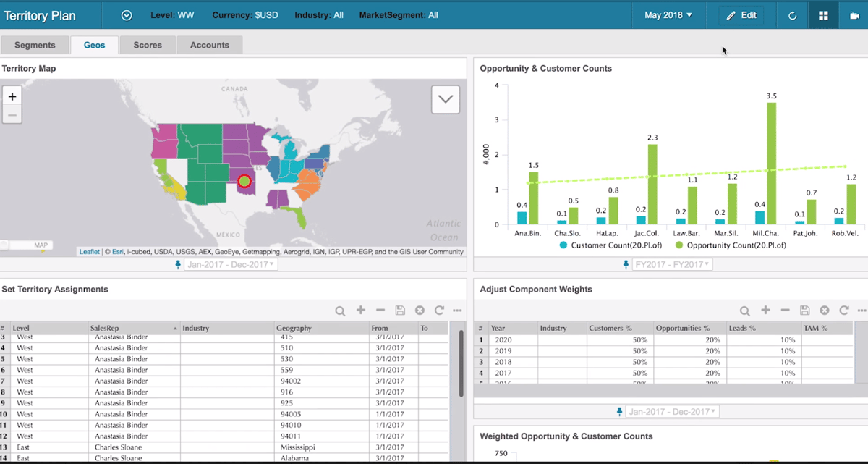Save changes in Adjust Component Weights grid
This screenshot has height=464, width=868.
pyautogui.click(x=805, y=310)
